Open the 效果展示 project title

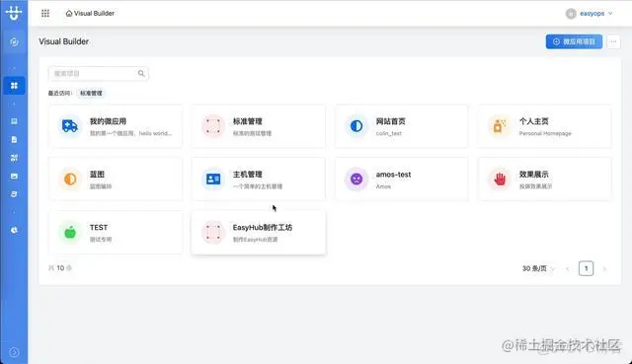[533, 174]
